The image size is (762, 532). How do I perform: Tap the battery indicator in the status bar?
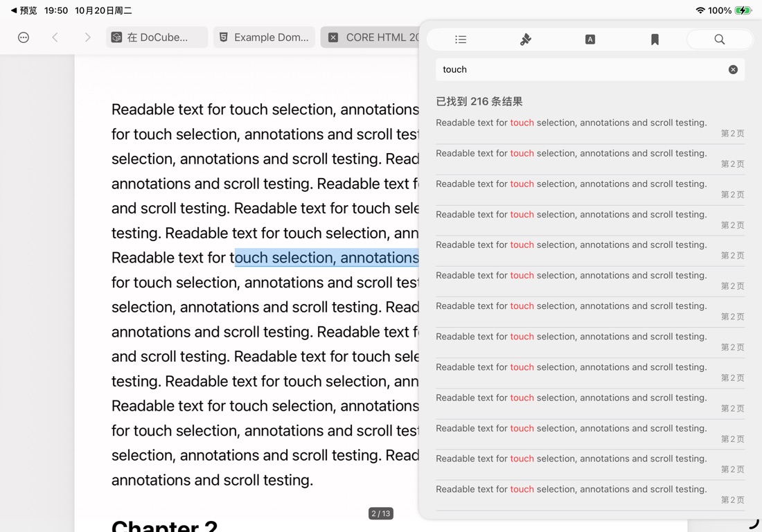point(743,10)
